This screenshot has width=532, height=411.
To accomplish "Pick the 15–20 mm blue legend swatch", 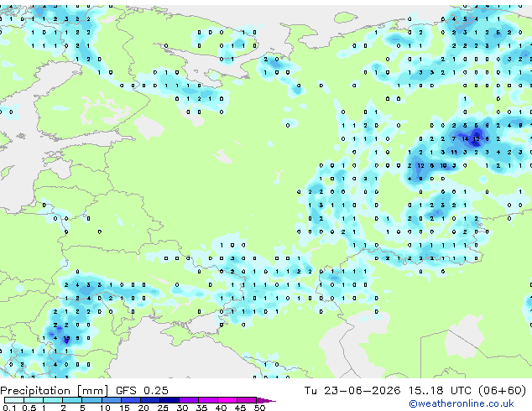I will click(x=131, y=400).
